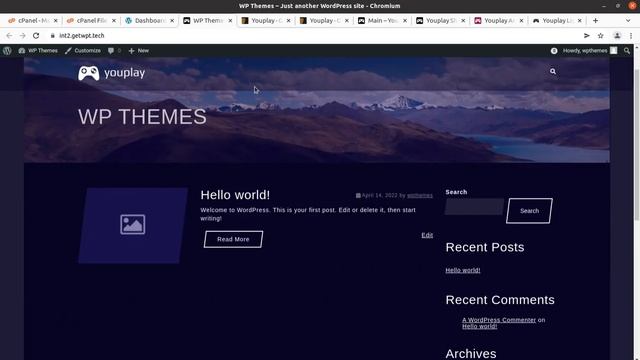Open the New content menu
This screenshot has height=360, width=640.
[139, 51]
